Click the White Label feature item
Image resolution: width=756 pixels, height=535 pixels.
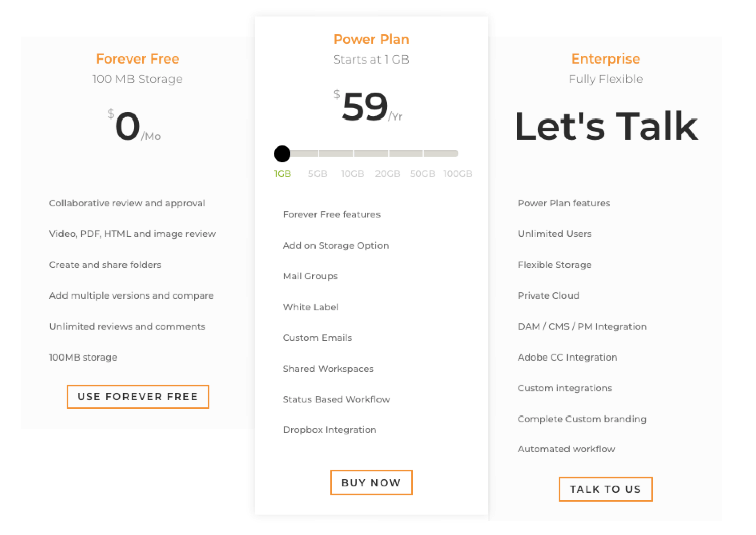[310, 307]
